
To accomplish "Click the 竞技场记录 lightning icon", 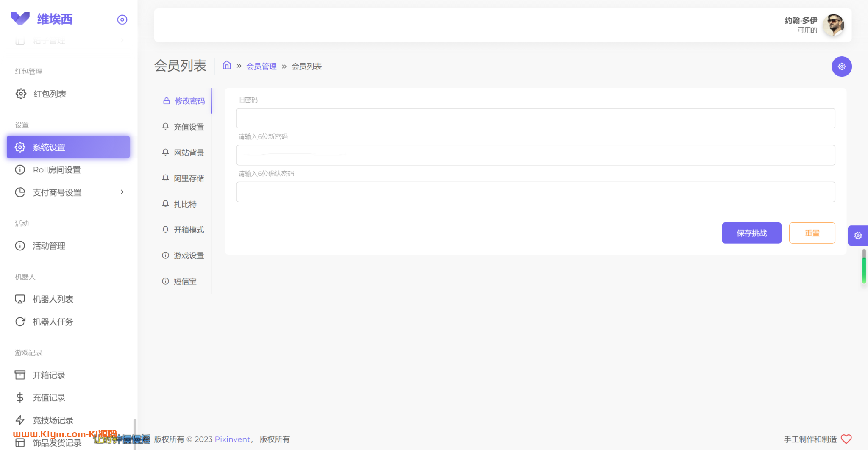I will tap(20, 420).
